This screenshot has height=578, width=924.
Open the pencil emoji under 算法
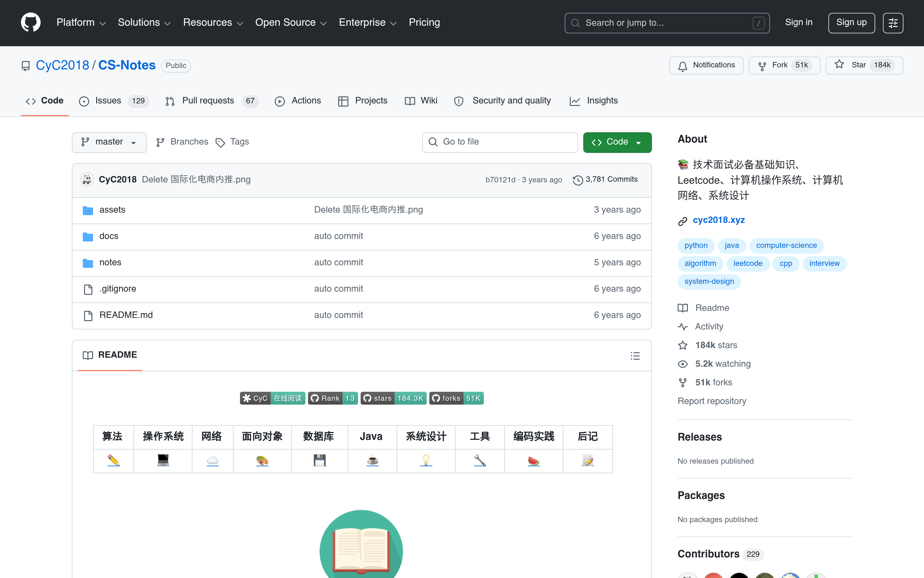coord(113,460)
